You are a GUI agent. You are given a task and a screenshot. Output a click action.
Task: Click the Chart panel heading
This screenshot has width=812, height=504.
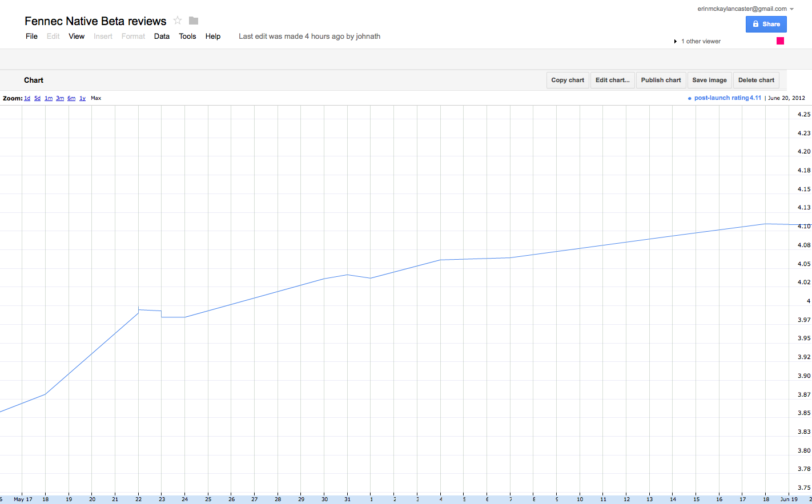pos(34,80)
